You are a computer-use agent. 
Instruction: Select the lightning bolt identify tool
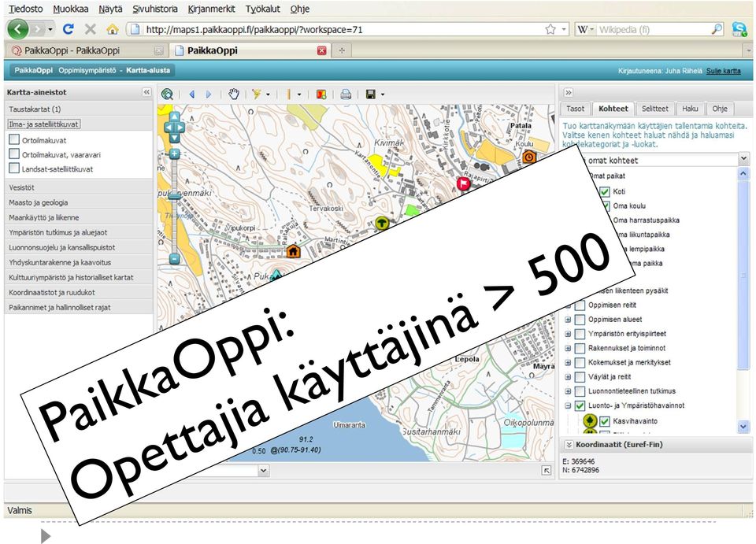(x=257, y=94)
